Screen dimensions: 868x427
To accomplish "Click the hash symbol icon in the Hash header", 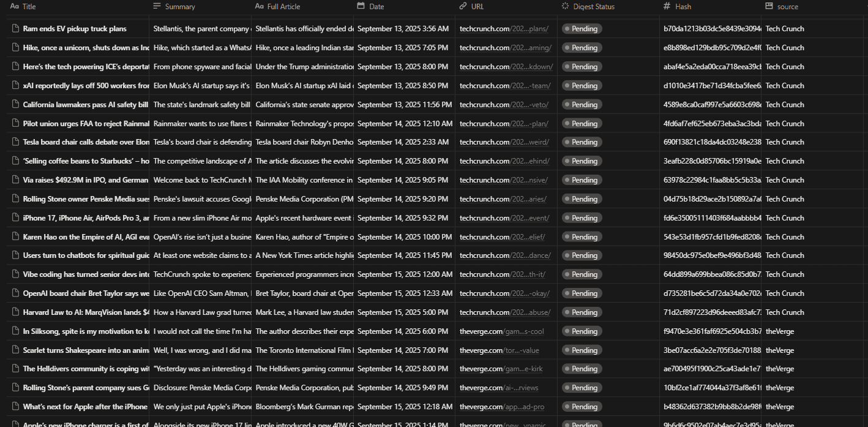I will pos(667,6).
